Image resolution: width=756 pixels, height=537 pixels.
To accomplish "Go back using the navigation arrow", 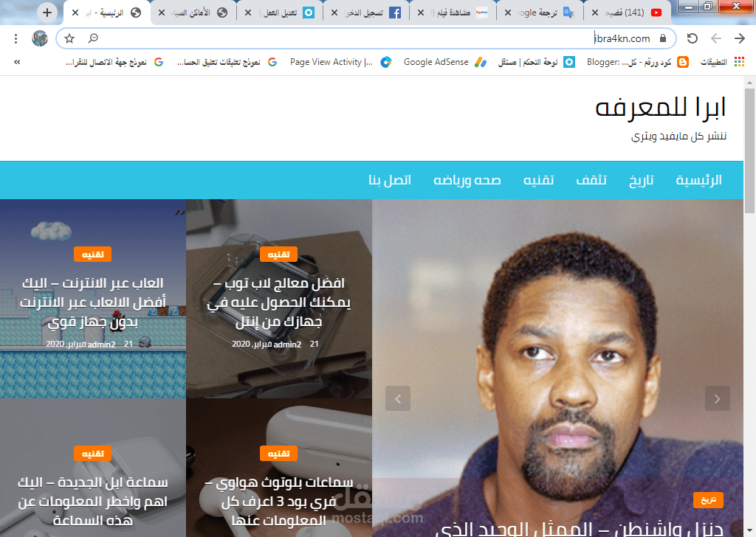I will (x=716, y=38).
